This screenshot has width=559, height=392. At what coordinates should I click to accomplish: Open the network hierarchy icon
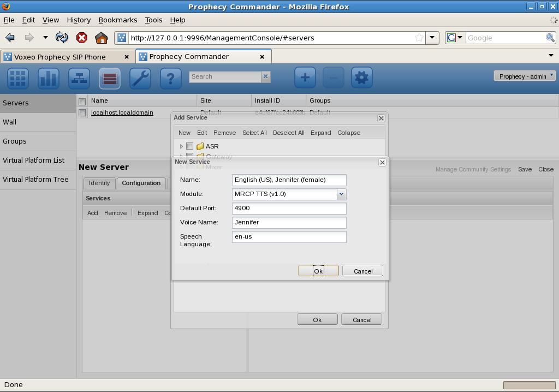tap(79, 78)
